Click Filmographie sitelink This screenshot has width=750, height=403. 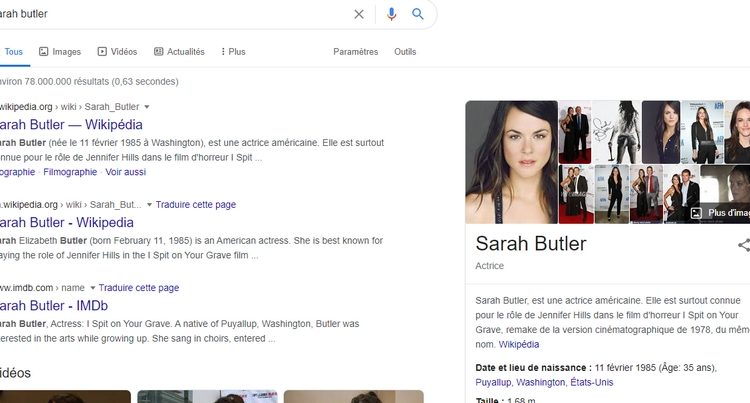coord(70,172)
